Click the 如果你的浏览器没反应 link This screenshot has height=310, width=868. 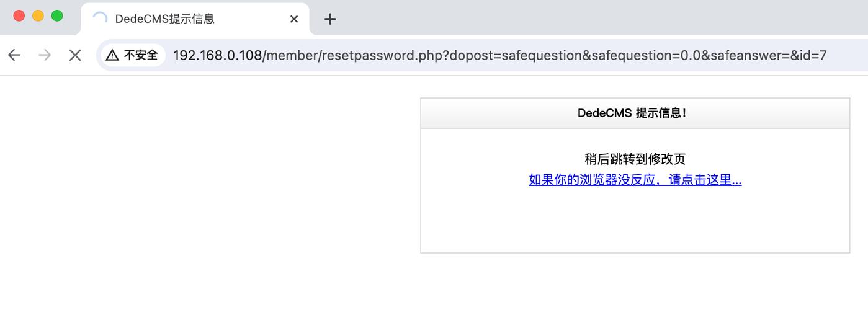click(635, 180)
